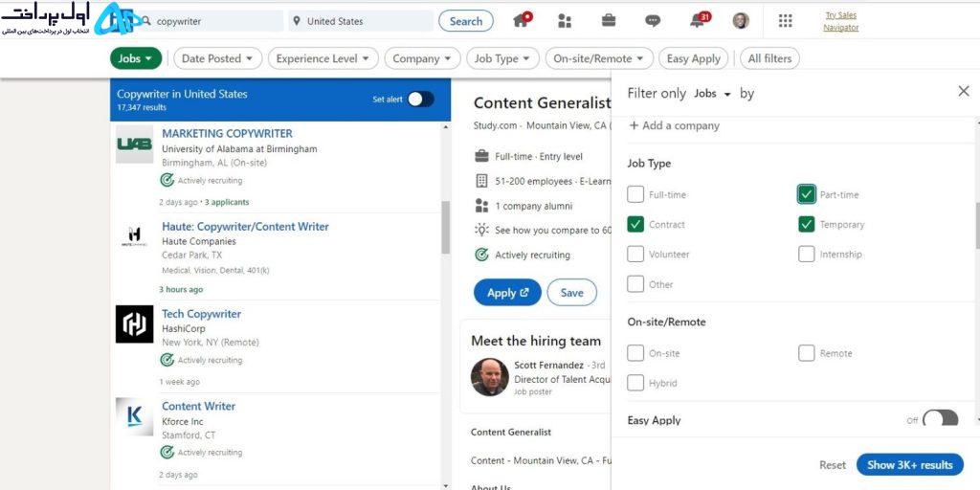
Task: Check the Volunteer checkbox
Action: [x=635, y=255]
